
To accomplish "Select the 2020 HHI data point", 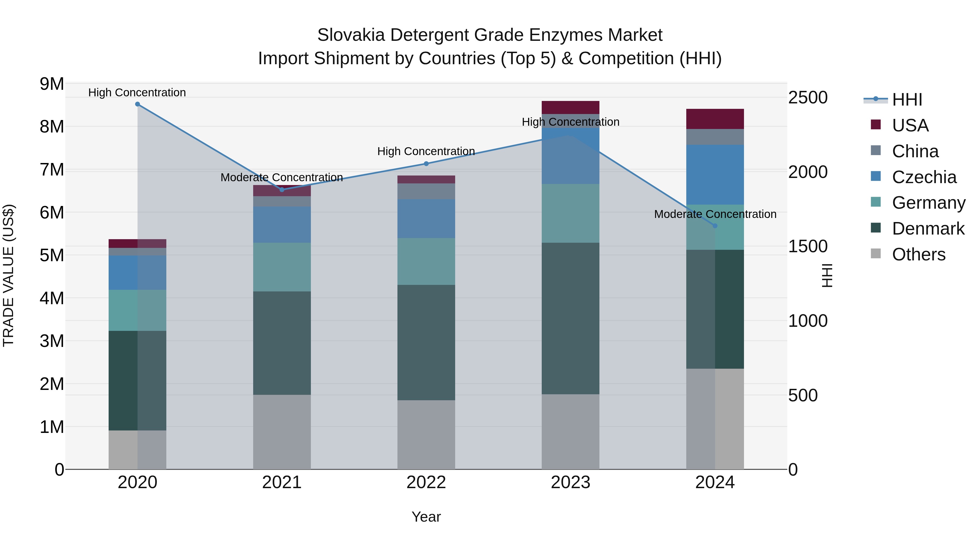I will [x=138, y=104].
